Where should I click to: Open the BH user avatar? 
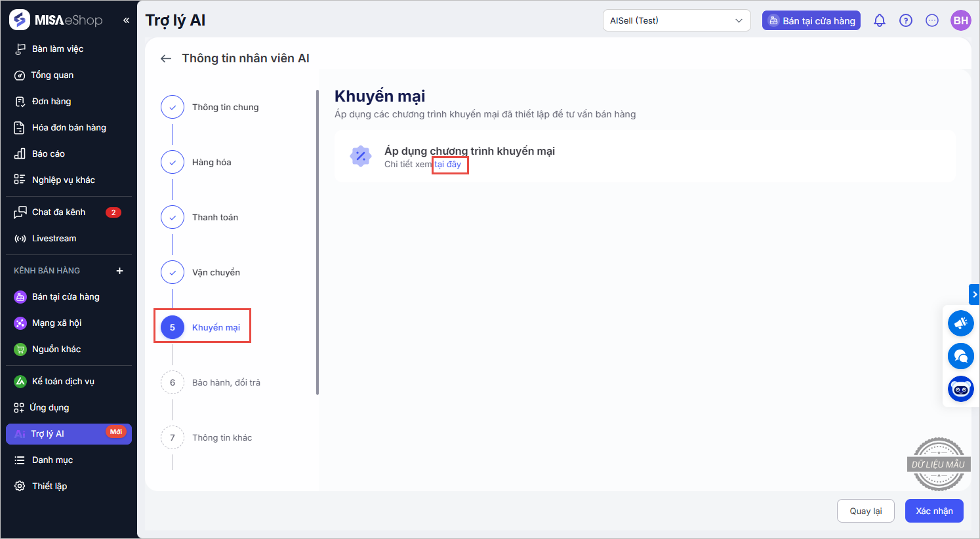(960, 20)
